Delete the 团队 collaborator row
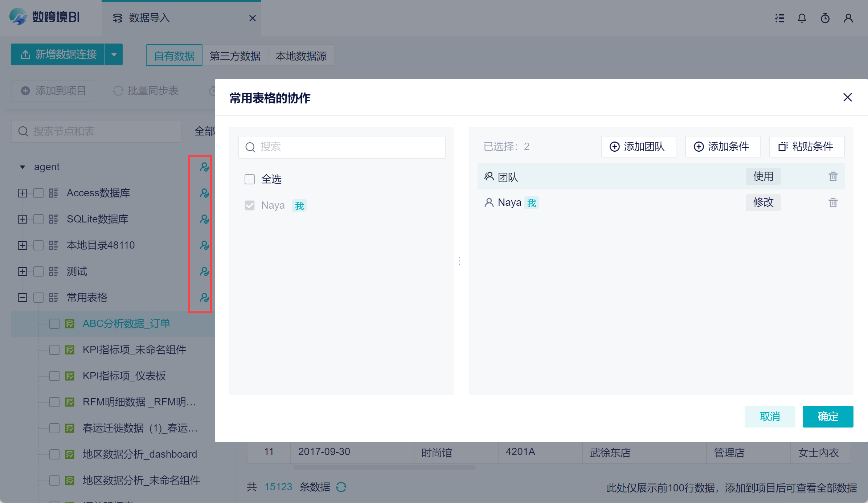 tap(833, 177)
